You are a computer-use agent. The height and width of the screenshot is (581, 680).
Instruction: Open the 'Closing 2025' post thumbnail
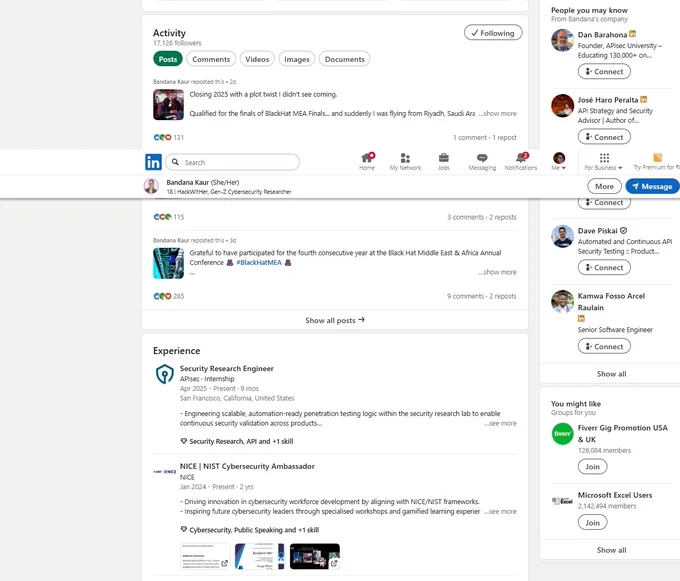168,104
